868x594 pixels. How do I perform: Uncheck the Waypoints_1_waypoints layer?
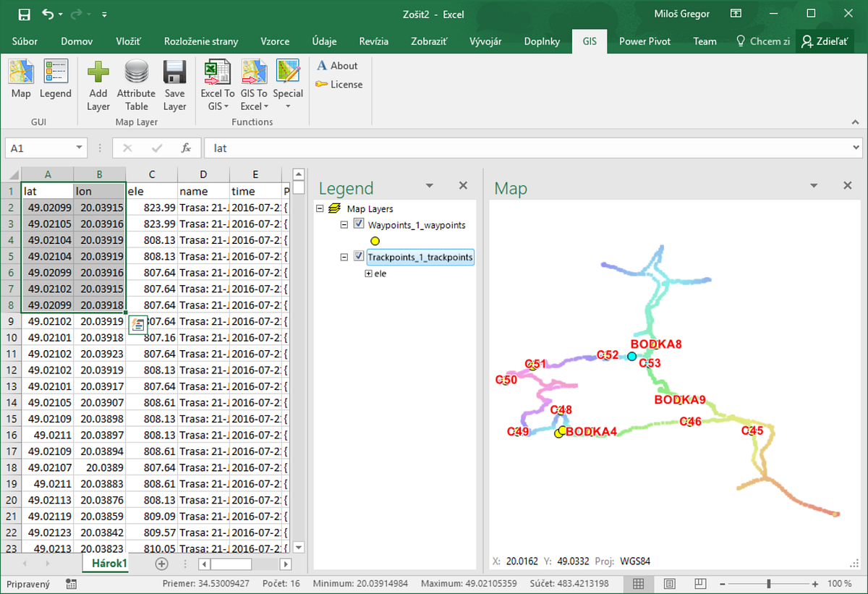[358, 225]
